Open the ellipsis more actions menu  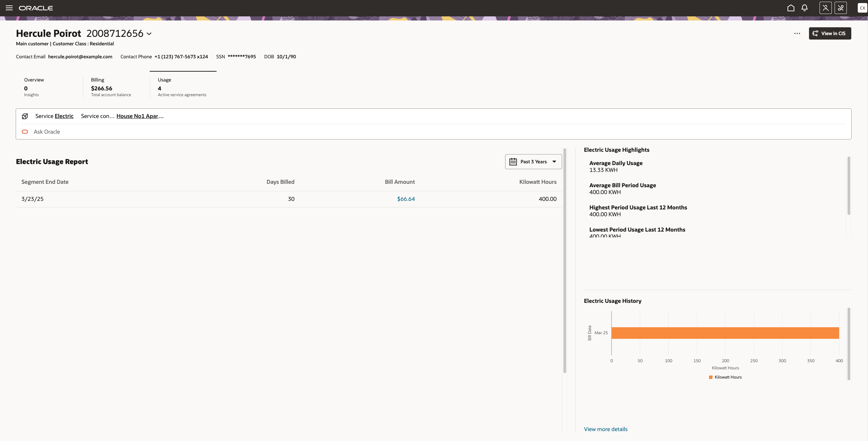(x=797, y=33)
